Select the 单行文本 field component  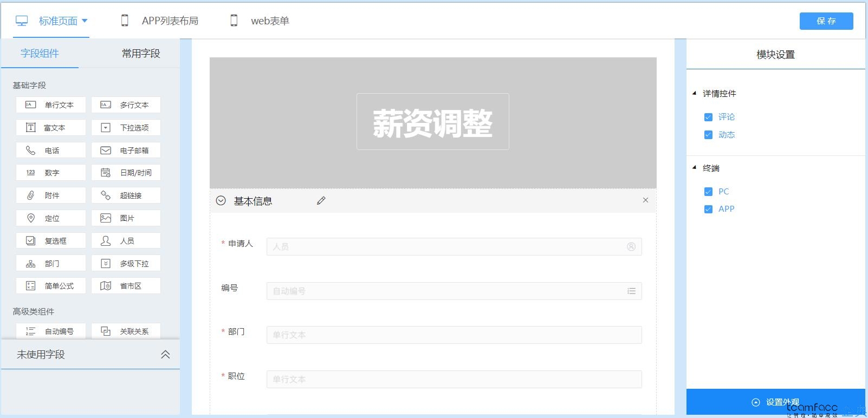coord(51,104)
